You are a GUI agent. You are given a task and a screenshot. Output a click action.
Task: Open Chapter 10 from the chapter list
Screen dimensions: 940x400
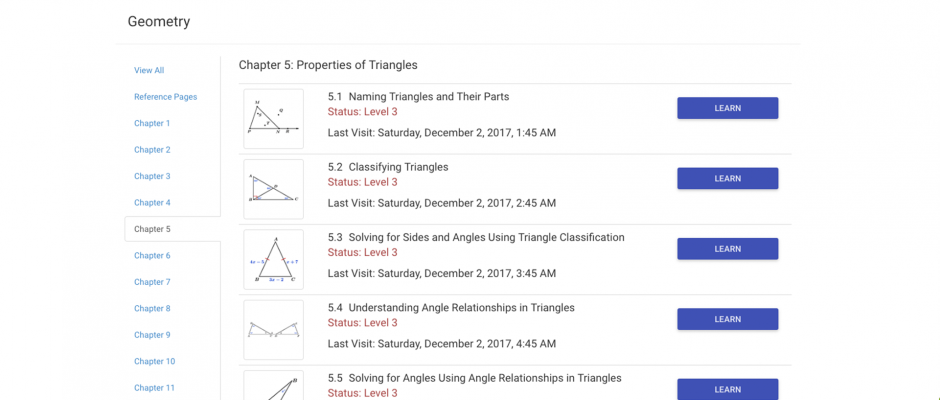(155, 361)
